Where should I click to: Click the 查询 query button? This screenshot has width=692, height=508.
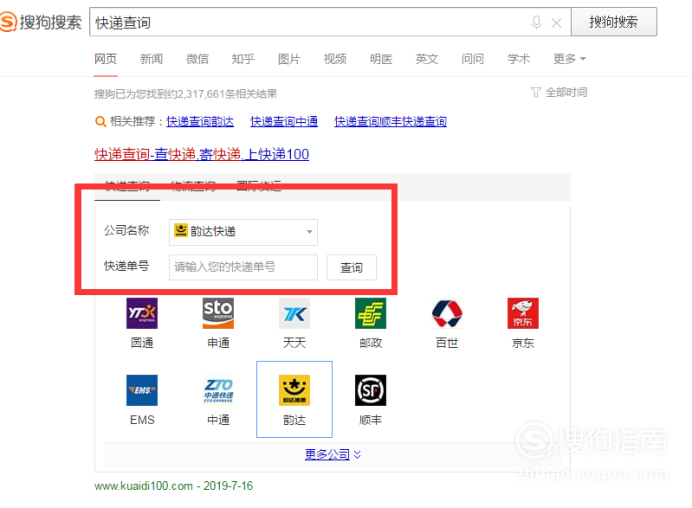[x=351, y=267]
